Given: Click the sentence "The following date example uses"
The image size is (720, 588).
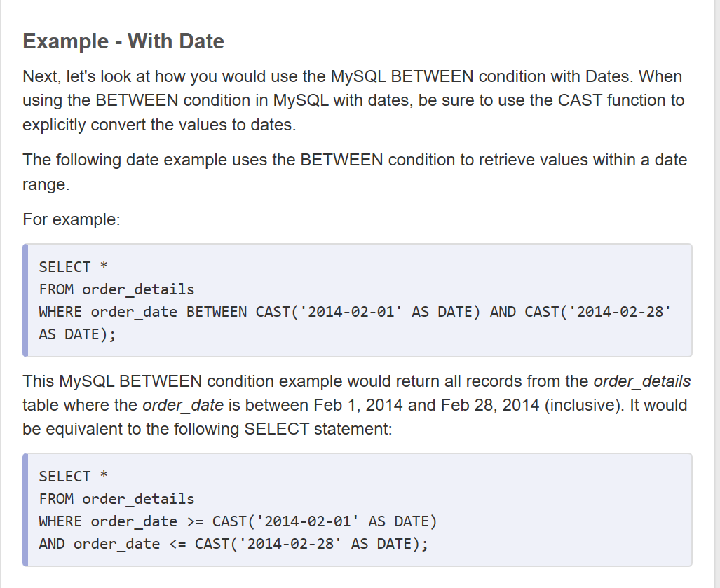Looking at the screenshot, I should (x=355, y=160).
